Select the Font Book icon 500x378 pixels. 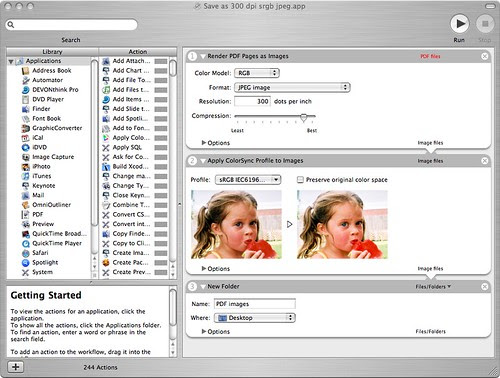click(x=26, y=119)
